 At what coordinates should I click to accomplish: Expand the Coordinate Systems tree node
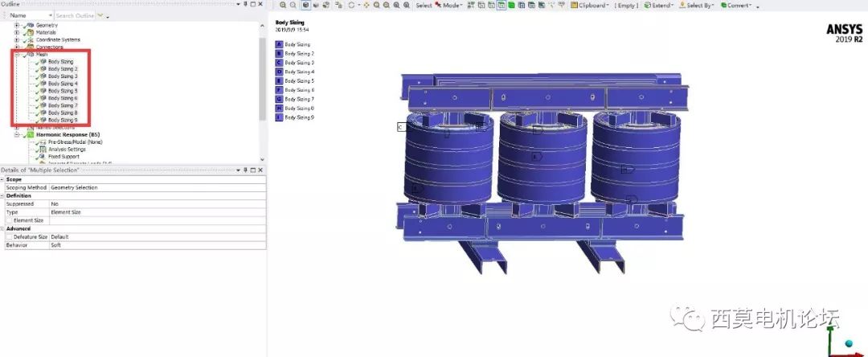click(x=17, y=39)
